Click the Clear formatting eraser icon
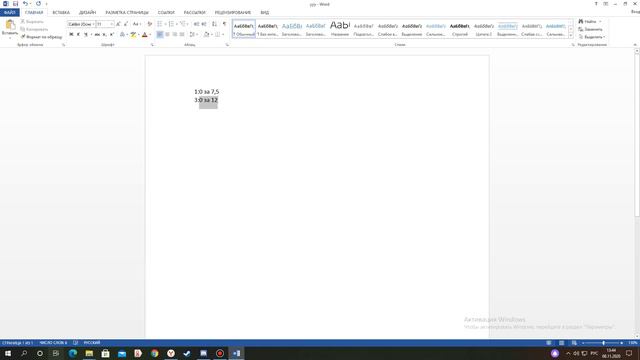The image size is (640, 360). [x=149, y=24]
